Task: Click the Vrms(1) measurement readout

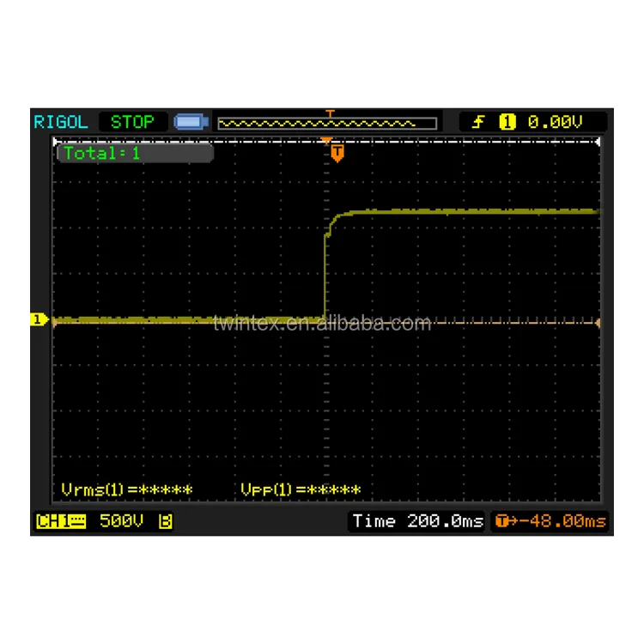Action: point(127,490)
